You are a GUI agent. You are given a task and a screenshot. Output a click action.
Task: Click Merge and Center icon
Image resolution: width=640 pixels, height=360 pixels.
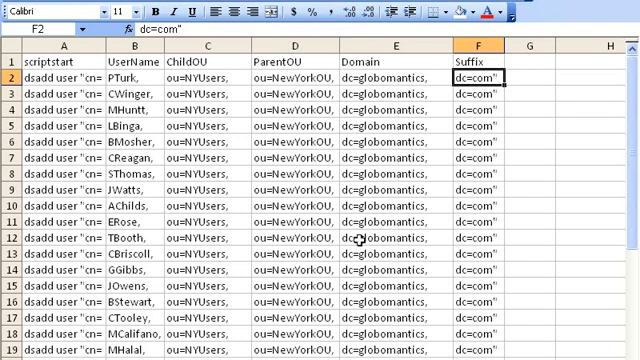click(x=271, y=12)
